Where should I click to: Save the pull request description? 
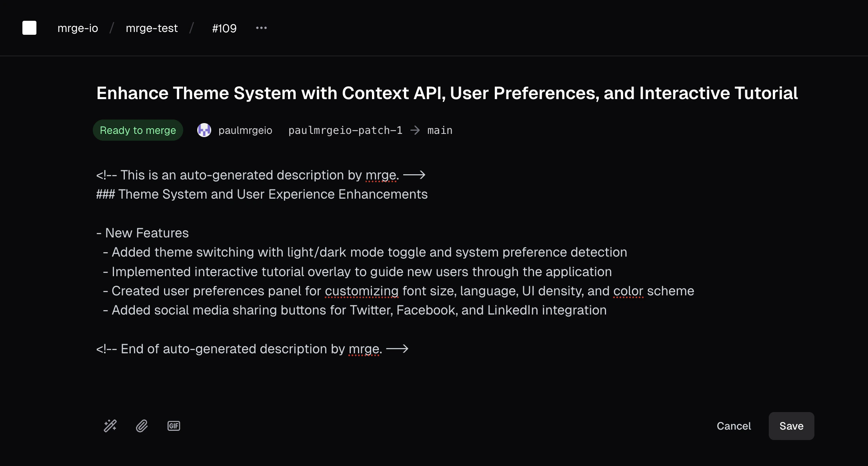[x=791, y=426]
